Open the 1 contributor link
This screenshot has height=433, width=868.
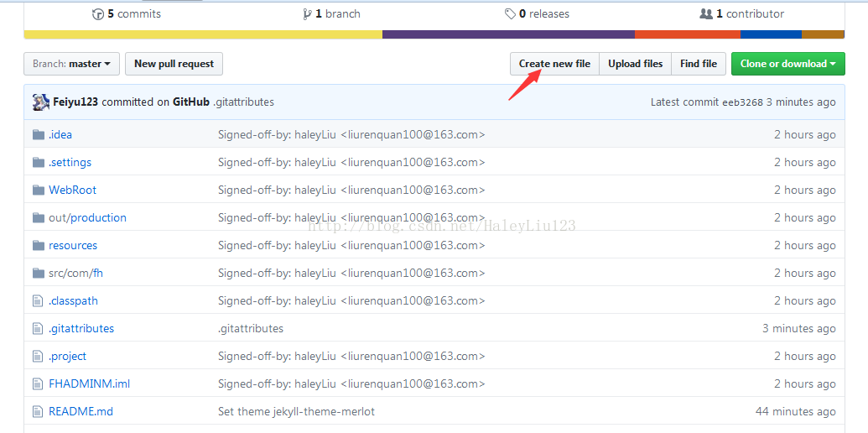[x=742, y=13]
